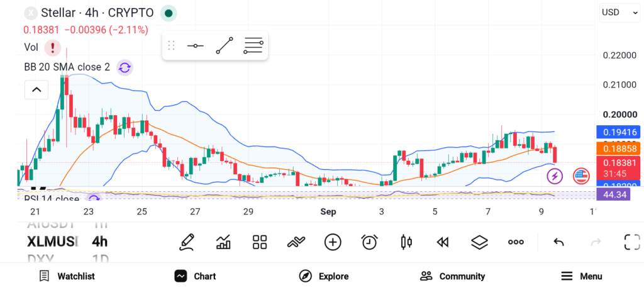
Task: Open the object tree layers icon
Action: click(x=479, y=242)
